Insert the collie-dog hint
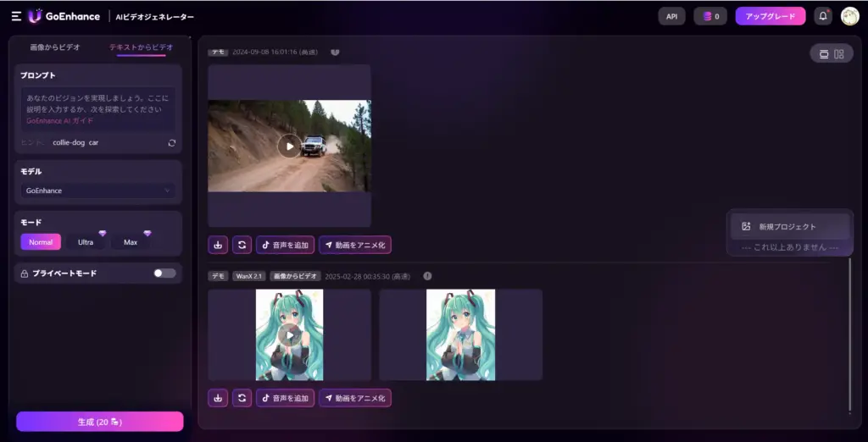The width and height of the screenshot is (868, 442). 69,143
